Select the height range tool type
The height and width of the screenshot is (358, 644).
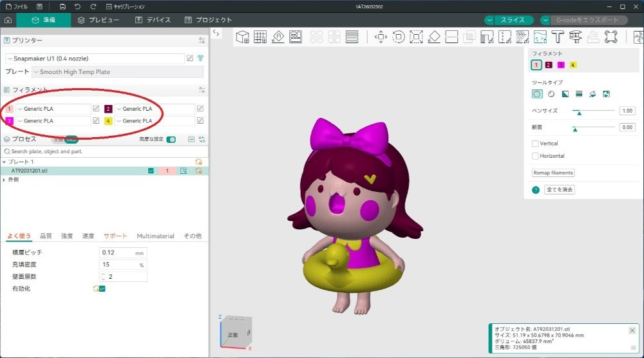pyautogui.click(x=579, y=94)
